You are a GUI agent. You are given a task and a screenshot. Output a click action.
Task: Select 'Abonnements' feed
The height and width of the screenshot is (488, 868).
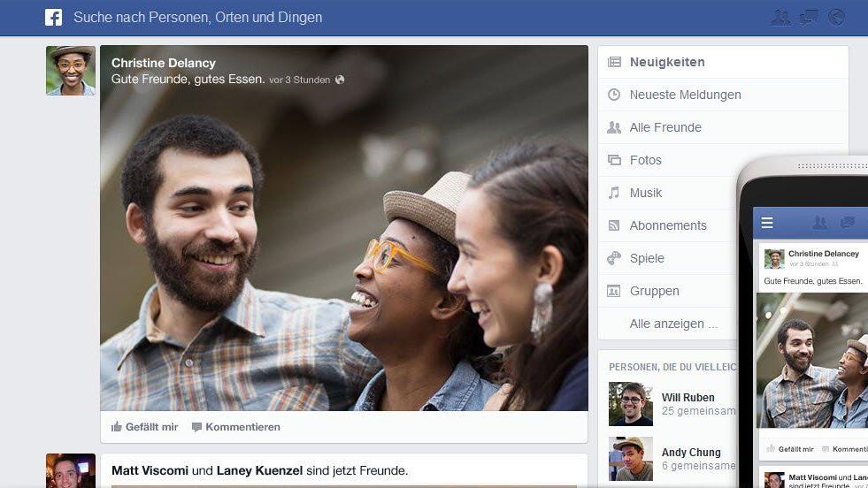click(668, 225)
